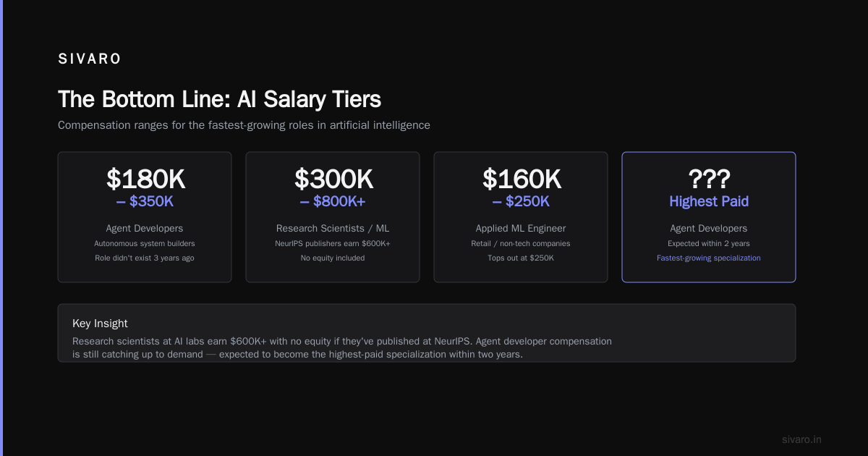This screenshot has width=868, height=456.
Task: Select the $160K salary figure
Action: pyautogui.click(x=521, y=179)
